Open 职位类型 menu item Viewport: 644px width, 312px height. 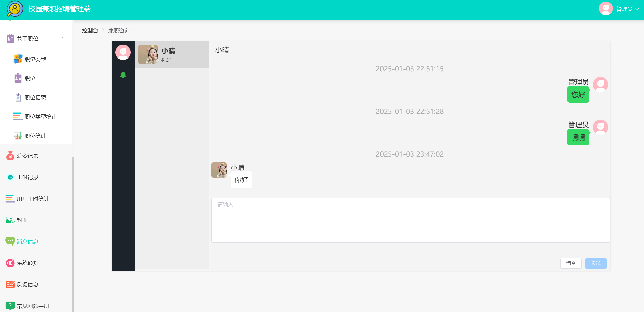click(x=36, y=59)
